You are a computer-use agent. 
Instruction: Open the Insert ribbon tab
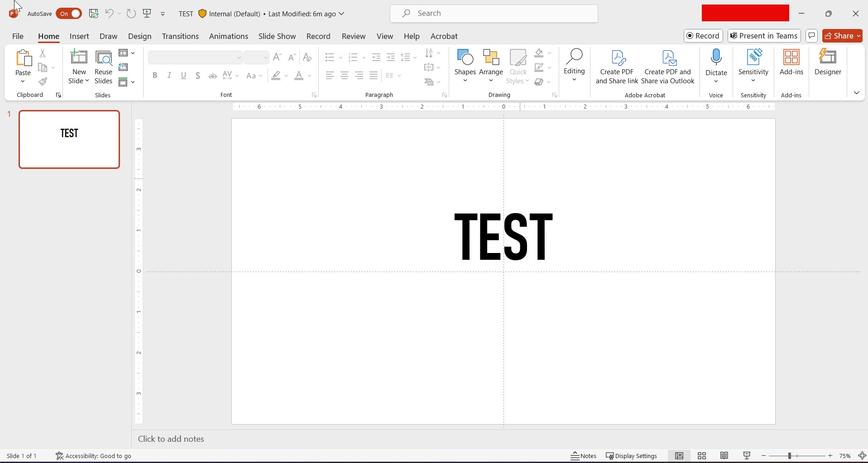(x=79, y=36)
